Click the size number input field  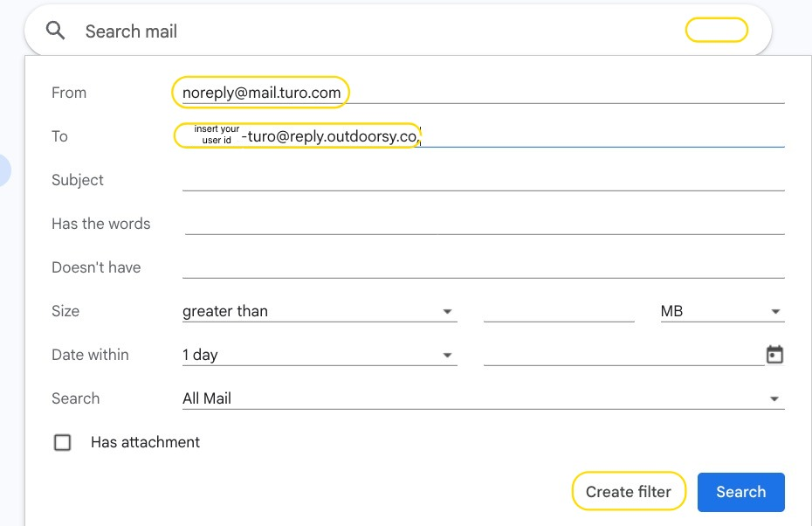click(x=559, y=311)
